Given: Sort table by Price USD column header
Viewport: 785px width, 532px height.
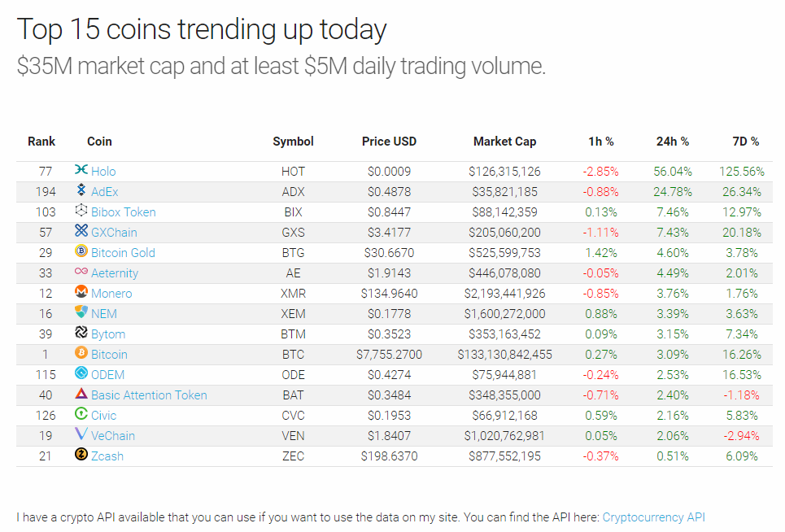Looking at the screenshot, I should 389,142.
